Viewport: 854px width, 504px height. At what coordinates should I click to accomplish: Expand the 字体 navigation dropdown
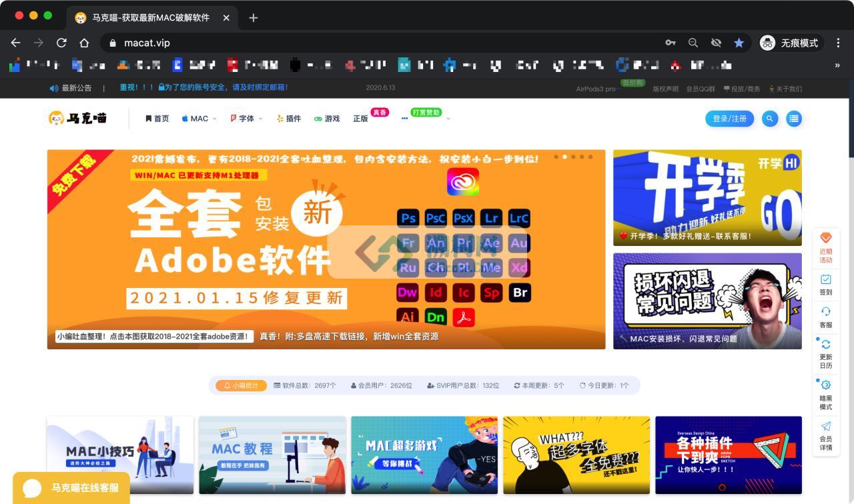[246, 119]
